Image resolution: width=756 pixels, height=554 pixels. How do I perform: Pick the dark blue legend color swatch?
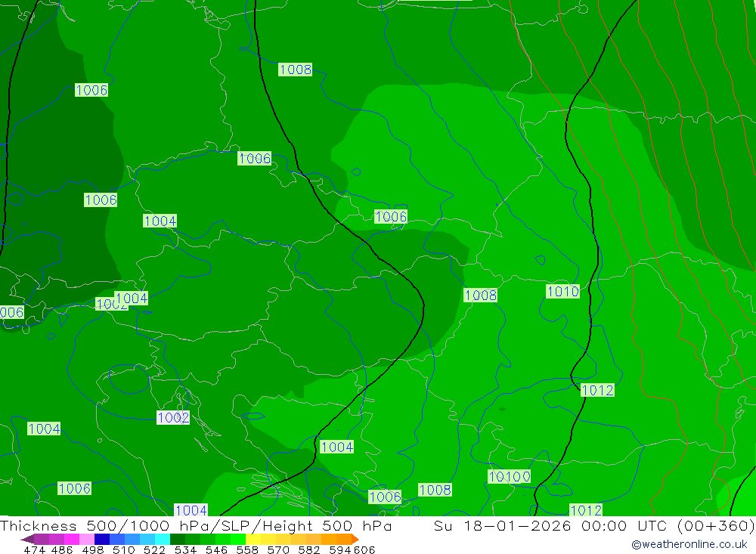[x=102, y=539]
